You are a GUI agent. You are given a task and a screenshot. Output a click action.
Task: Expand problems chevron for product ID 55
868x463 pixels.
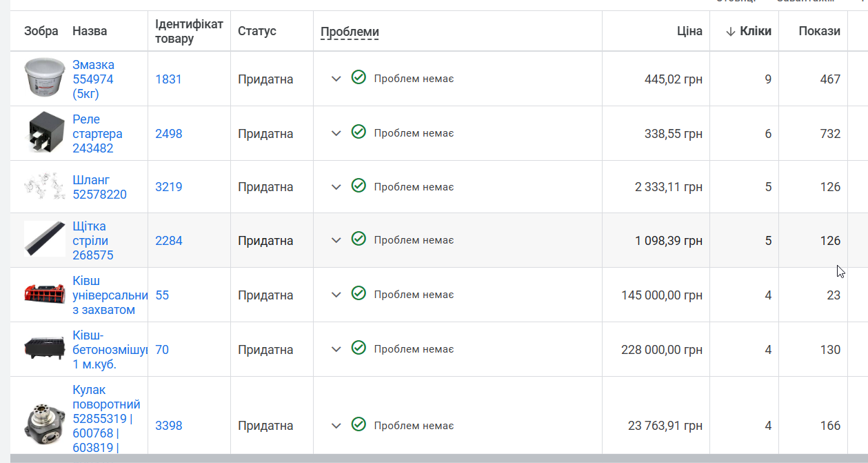[x=336, y=295]
